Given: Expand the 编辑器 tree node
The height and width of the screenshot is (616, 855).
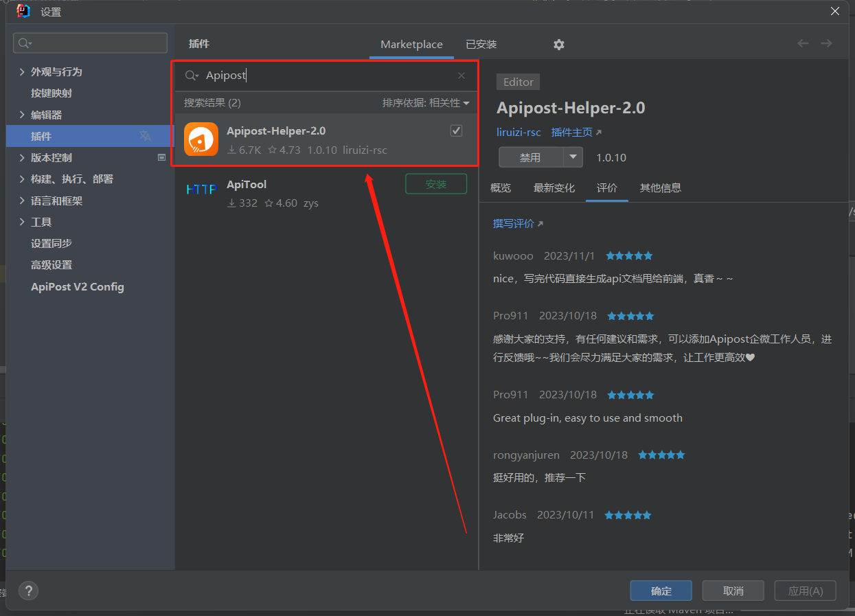Looking at the screenshot, I should tap(22, 115).
